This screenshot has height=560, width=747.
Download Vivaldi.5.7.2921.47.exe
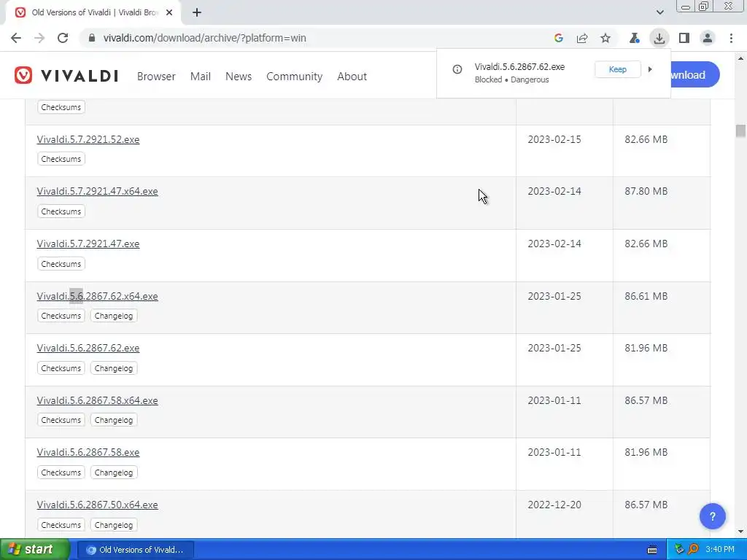tap(88, 244)
